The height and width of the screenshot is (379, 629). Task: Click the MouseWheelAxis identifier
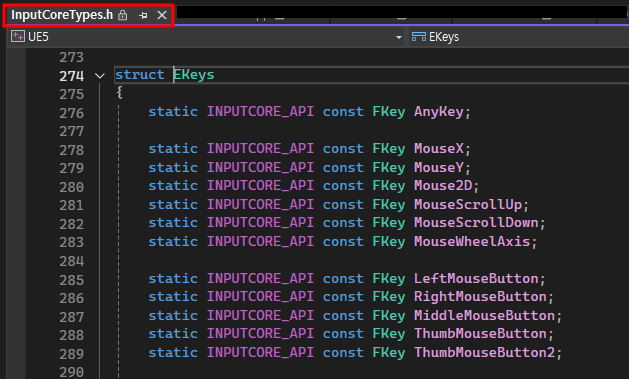472,241
